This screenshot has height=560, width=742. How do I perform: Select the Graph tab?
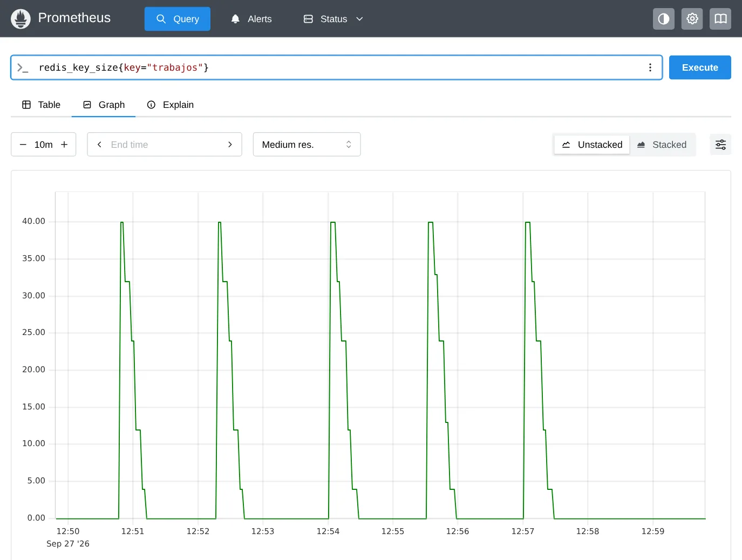click(x=104, y=105)
